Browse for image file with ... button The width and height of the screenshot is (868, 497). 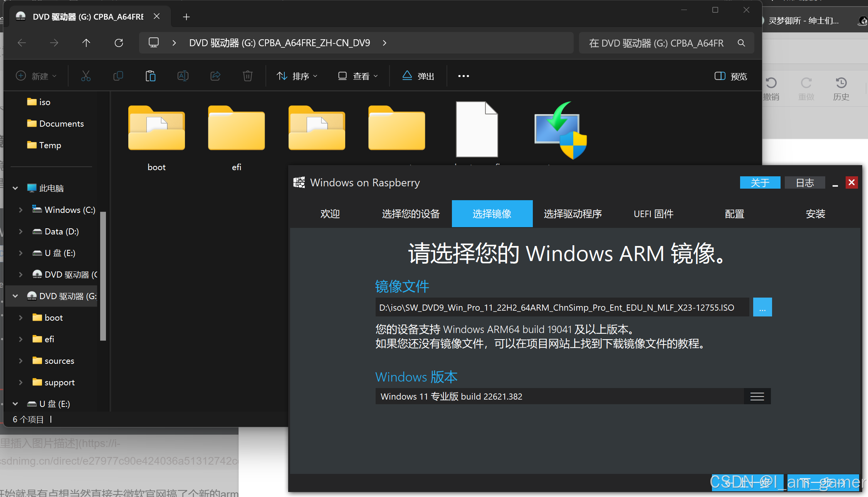[x=762, y=307]
